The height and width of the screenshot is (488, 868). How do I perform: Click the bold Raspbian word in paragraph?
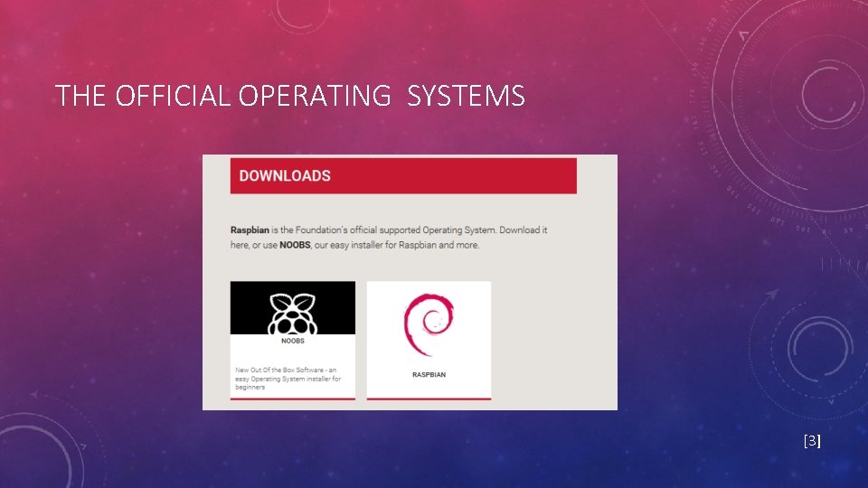(250, 230)
